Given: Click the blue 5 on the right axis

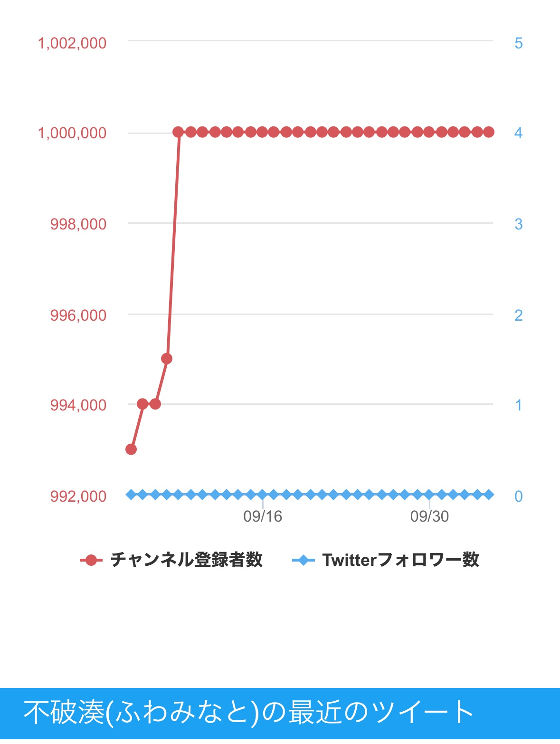Looking at the screenshot, I should (518, 43).
